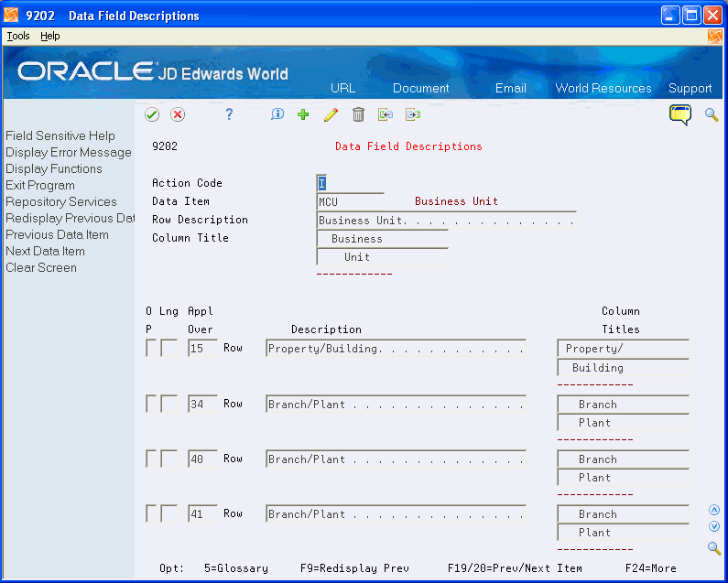Image resolution: width=728 pixels, height=583 pixels.
Task: Click the Property/Building description field
Action: pos(396,348)
